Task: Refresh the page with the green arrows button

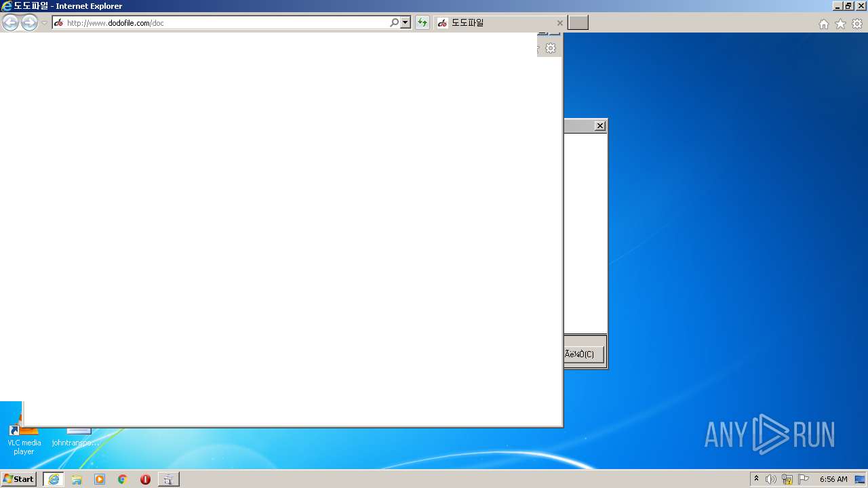Action: coord(422,23)
